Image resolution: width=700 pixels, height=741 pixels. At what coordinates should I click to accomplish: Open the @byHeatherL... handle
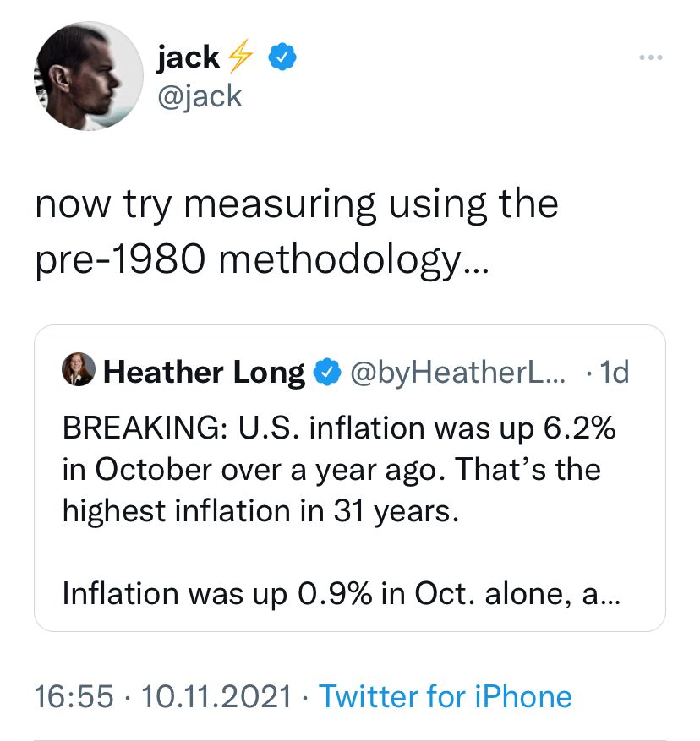[x=457, y=373]
